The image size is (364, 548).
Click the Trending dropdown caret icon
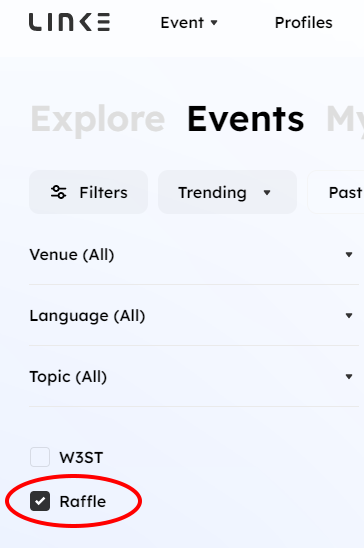pos(267,193)
